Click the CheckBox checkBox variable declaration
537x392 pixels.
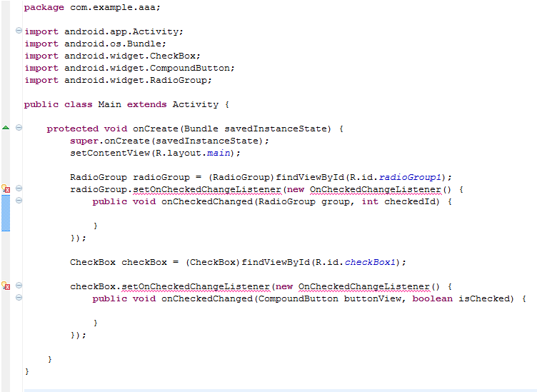click(x=238, y=263)
